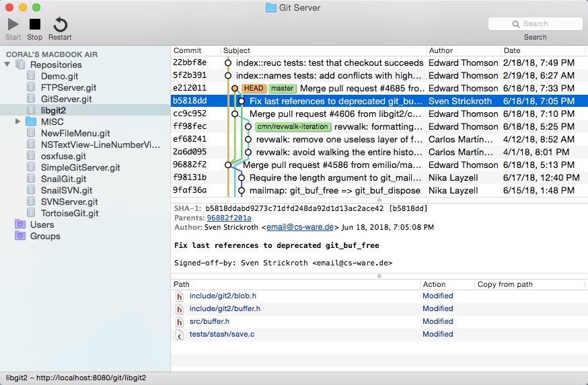
Task: Open the include/git2/buffer.h file path
Action: click(x=225, y=308)
